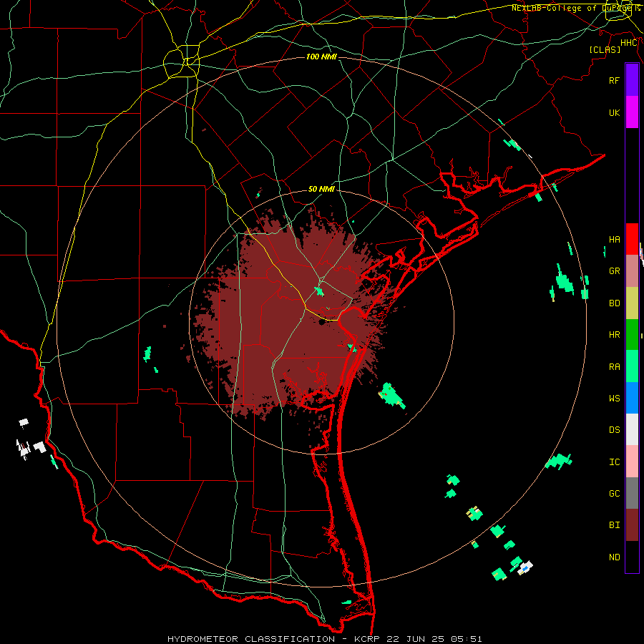Screen dimensions: 644x644
Task: Click the GC legend label
Action: pos(614,493)
